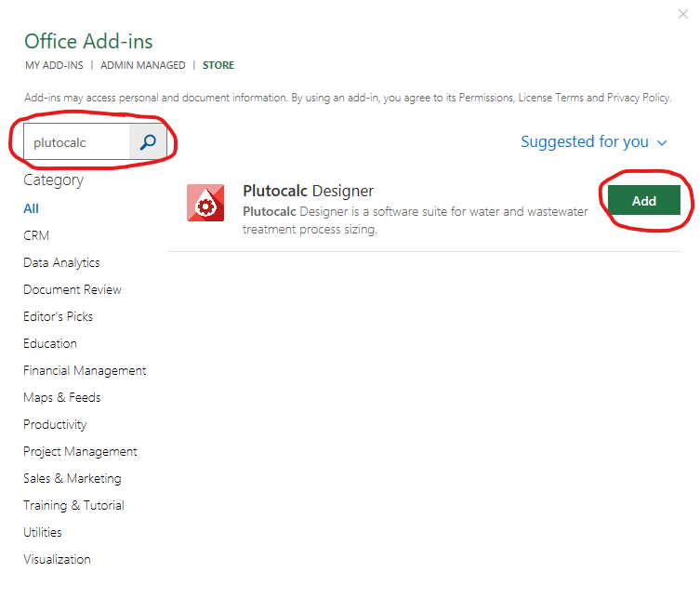Select the Utilities category
This screenshot has width=700, height=599.
pos(43,532)
